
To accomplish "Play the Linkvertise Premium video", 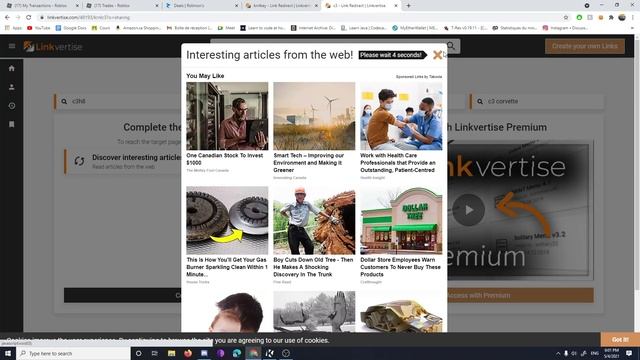I will (x=468, y=210).
